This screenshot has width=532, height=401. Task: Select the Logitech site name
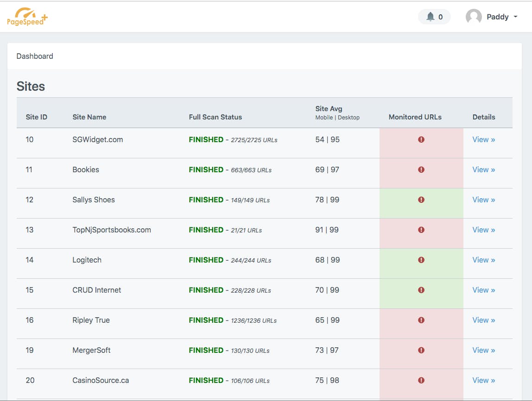coord(87,260)
